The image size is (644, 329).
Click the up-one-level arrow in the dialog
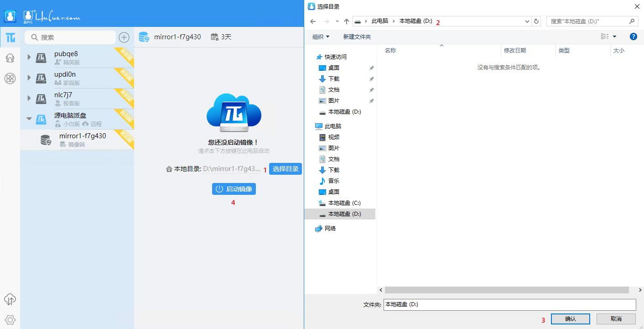[347, 21]
